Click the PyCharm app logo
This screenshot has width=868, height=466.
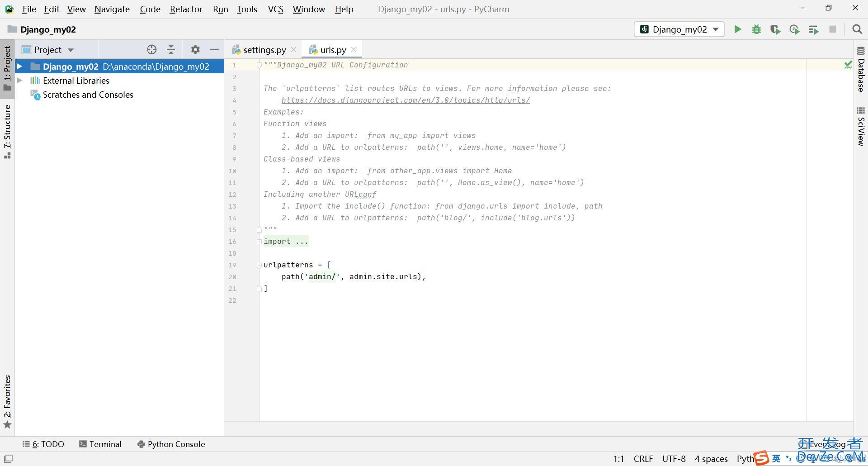point(9,9)
